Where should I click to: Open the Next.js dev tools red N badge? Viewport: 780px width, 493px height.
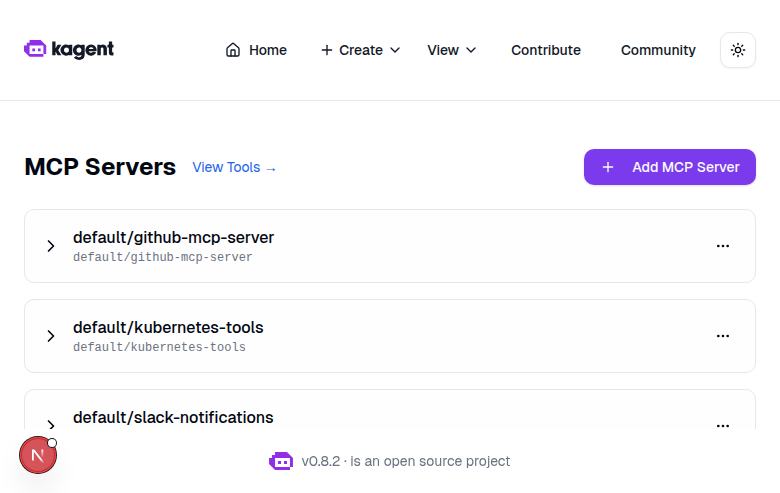38,455
